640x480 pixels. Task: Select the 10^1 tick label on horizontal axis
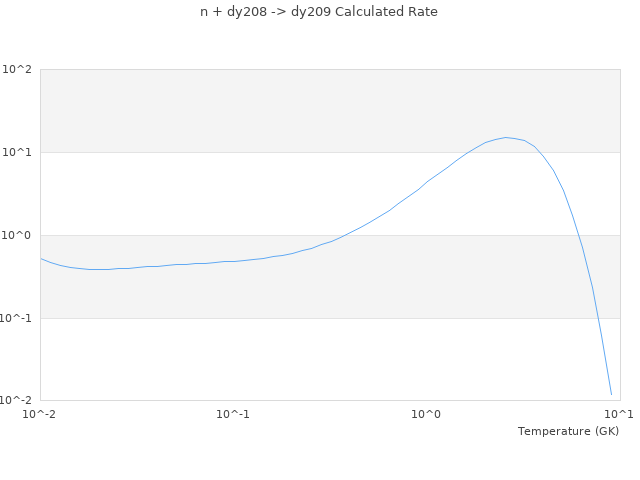tap(619, 414)
